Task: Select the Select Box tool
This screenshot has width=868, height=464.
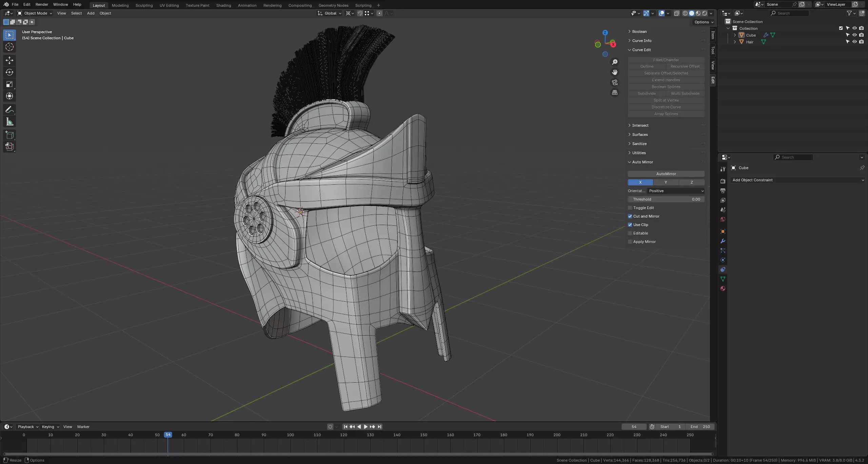Action: pyautogui.click(x=9, y=35)
